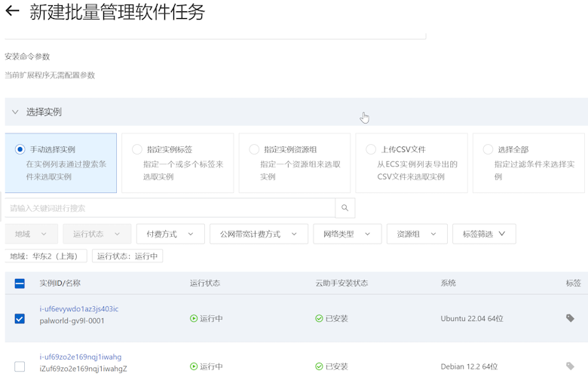Image resolution: width=588 pixels, height=386 pixels.
Task: Click the Debian 12.2 64位 cell
Action: (x=469, y=366)
